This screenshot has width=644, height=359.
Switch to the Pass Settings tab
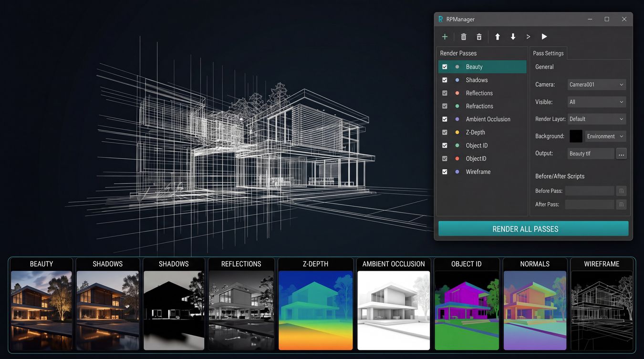click(548, 53)
